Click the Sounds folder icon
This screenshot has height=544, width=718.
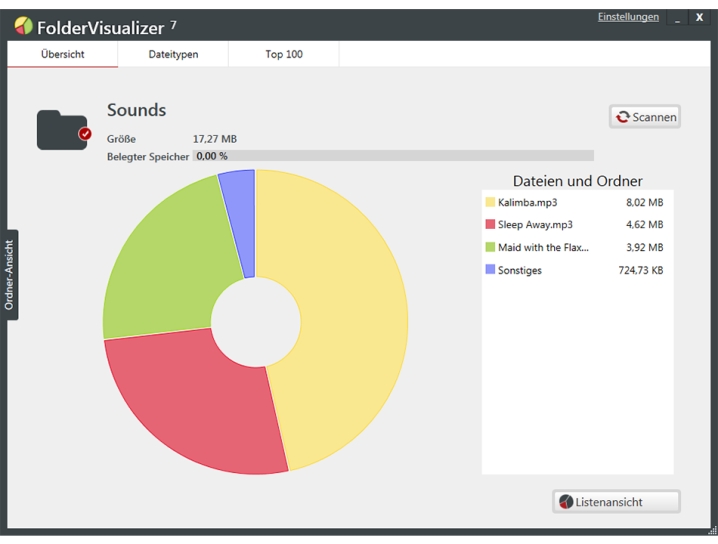tap(62, 130)
